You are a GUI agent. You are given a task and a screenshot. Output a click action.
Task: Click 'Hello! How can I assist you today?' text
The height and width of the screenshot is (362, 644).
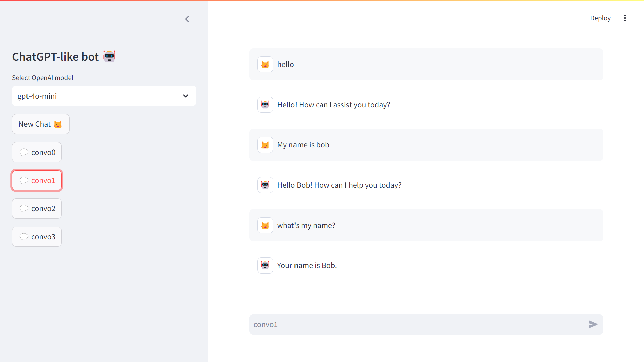tap(334, 105)
